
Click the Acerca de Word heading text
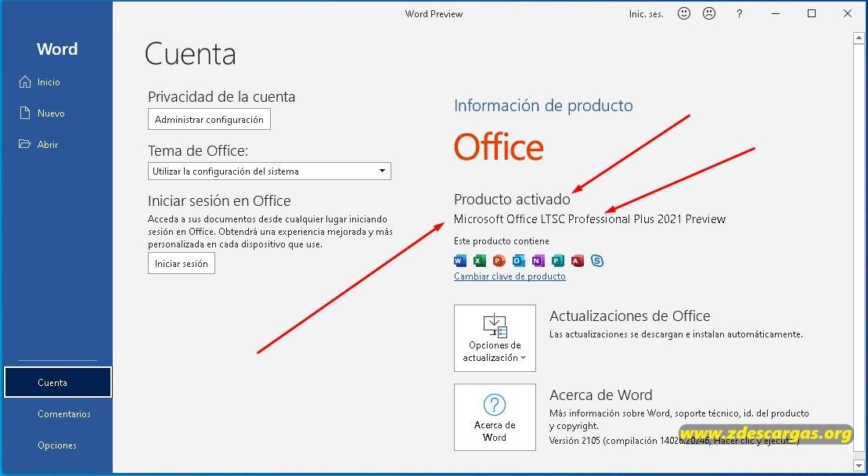[600, 395]
